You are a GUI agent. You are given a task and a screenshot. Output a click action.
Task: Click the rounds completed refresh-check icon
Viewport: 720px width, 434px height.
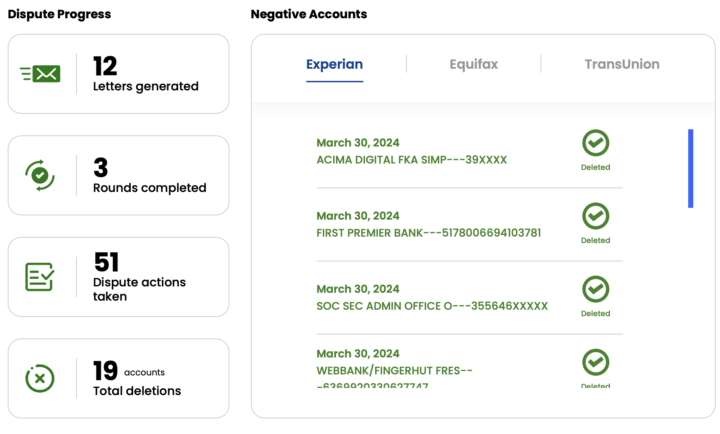[x=40, y=175]
